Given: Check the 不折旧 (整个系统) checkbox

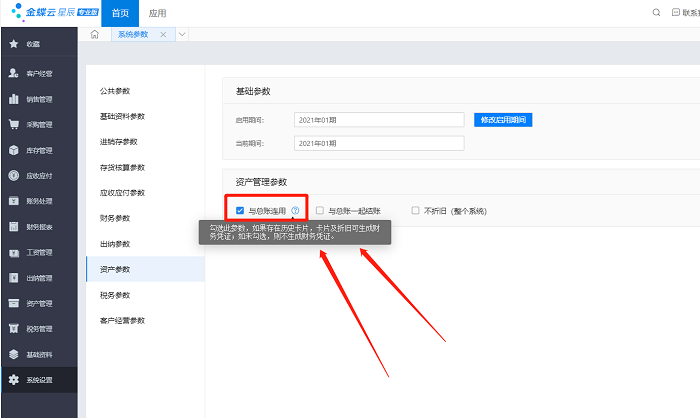Looking at the screenshot, I should pyautogui.click(x=416, y=211).
